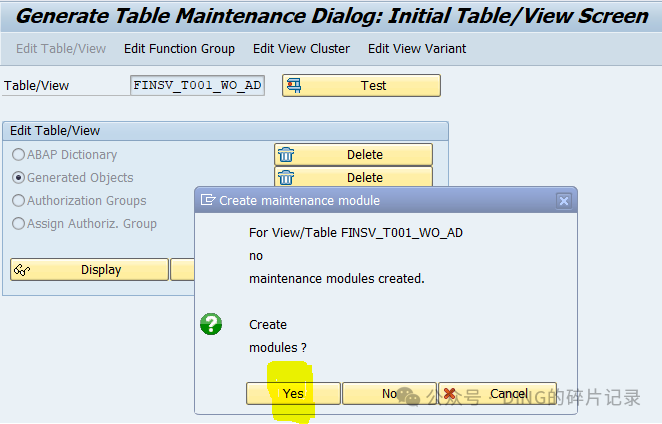662x424 pixels.
Task: Click the green question mark icon
Action: 211,324
